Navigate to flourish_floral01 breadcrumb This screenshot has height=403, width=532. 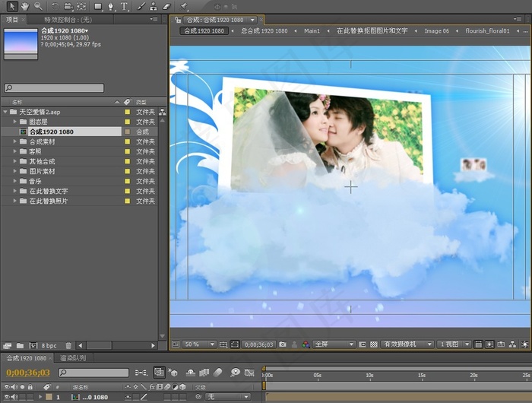pos(487,31)
